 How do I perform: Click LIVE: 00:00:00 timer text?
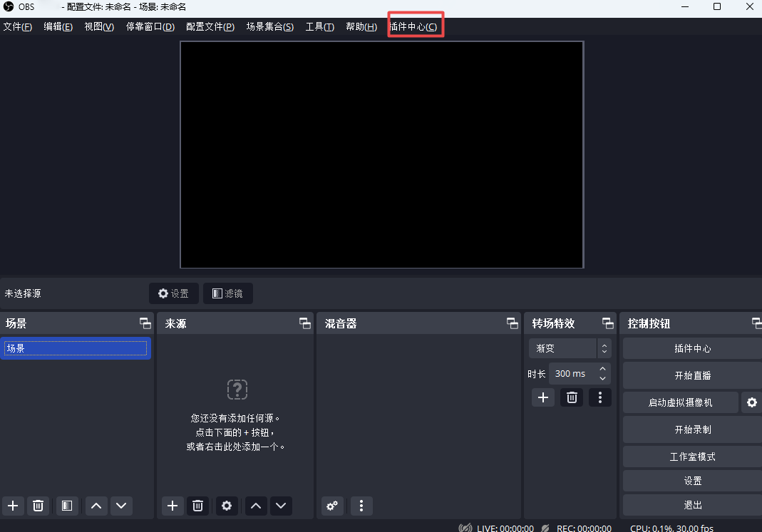click(x=505, y=528)
